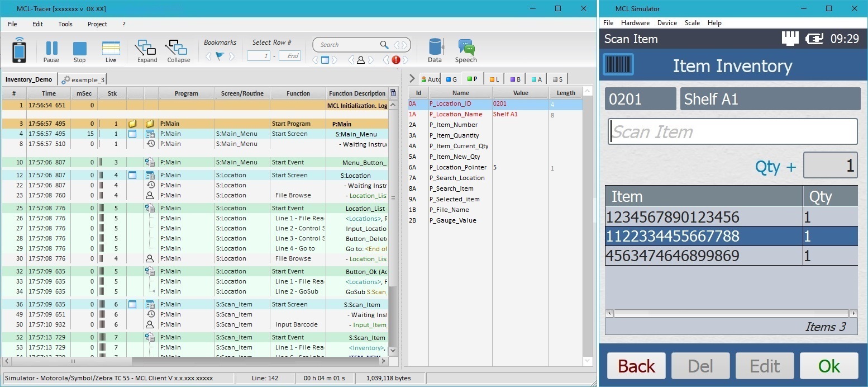This screenshot has height=387, width=868.
Task: Click the Scan Item input field
Action: point(732,132)
